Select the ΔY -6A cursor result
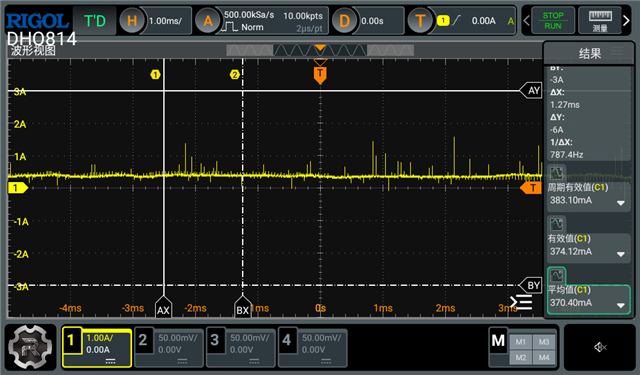Image resolution: width=640 pixels, height=375 pixels. click(x=557, y=130)
